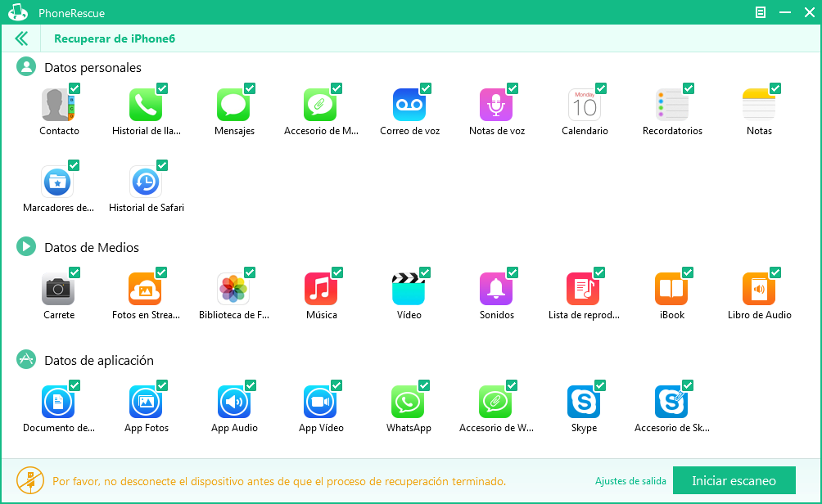Image resolution: width=822 pixels, height=504 pixels.
Task: Choose the Lista de reproducción icon
Action: pos(583,289)
